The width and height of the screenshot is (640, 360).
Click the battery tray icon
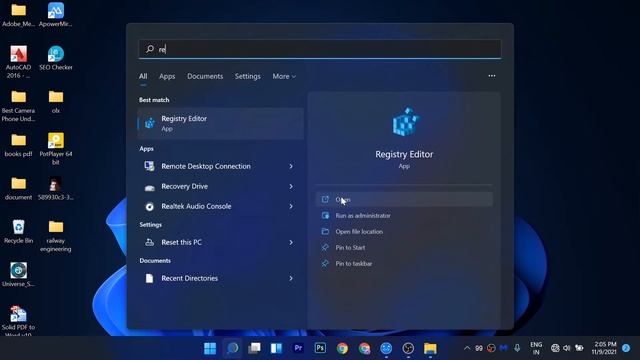pos(579,348)
